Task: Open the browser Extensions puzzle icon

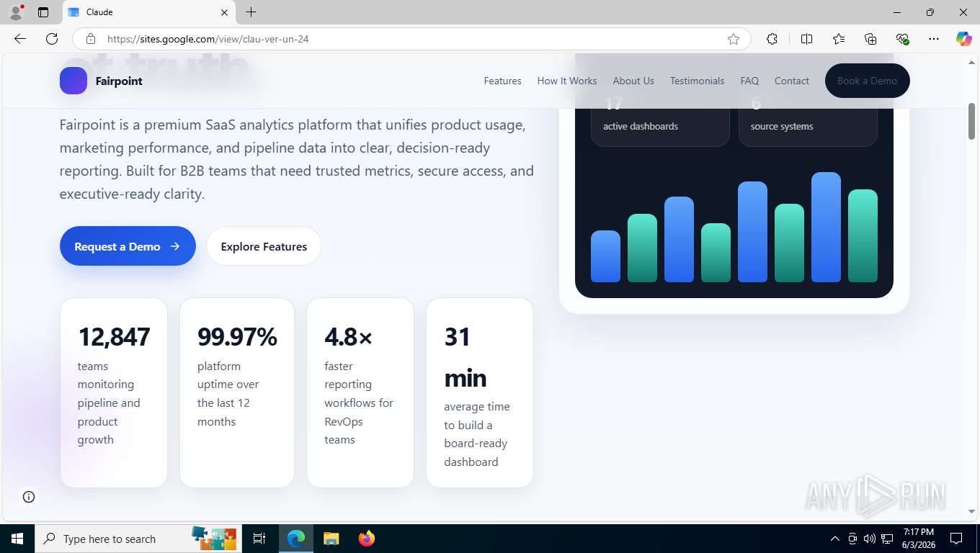Action: point(772,39)
